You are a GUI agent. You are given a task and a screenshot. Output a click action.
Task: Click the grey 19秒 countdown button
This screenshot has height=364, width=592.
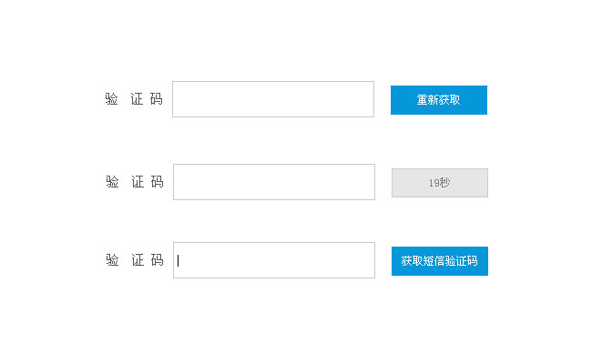pos(439,183)
